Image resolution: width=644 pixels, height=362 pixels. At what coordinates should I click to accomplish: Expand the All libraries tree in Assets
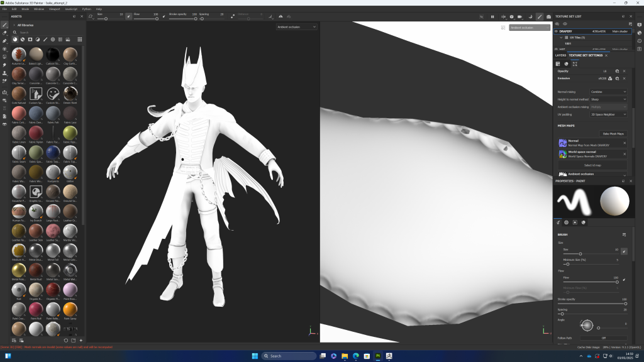(14, 25)
